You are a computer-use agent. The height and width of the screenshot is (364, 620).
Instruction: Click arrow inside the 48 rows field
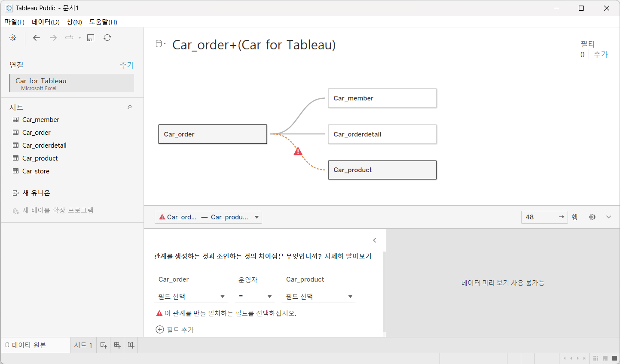click(x=561, y=217)
